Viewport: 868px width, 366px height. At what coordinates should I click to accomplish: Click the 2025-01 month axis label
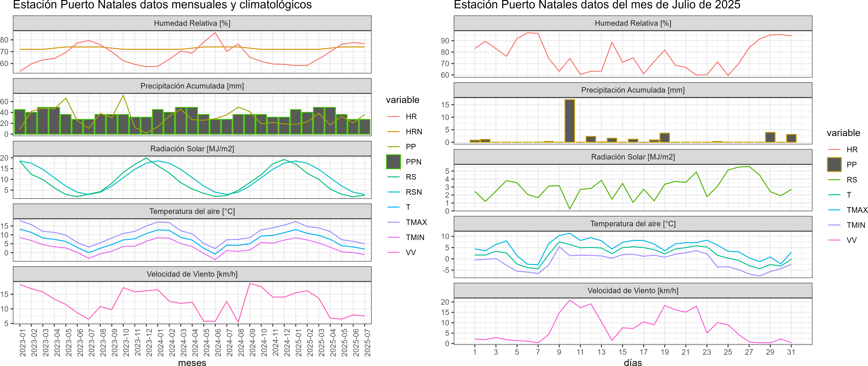299,342
